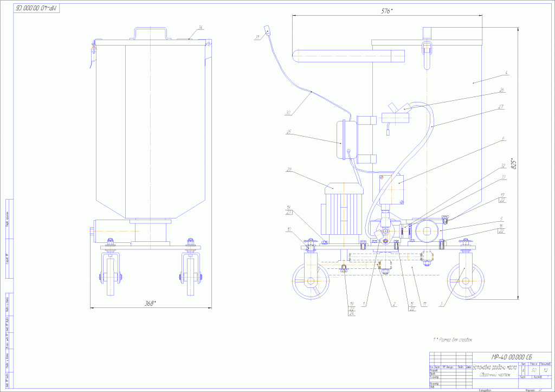Click callout number 15 below the frame
Screen dimensions: 555x392
[x=412, y=304]
